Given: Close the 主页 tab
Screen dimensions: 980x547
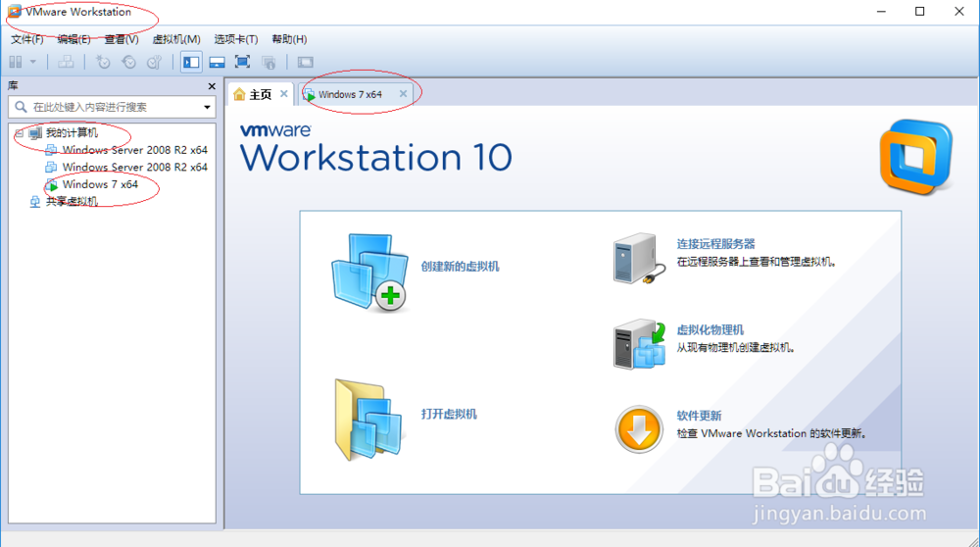Looking at the screenshot, I should [x=284, y=94].
